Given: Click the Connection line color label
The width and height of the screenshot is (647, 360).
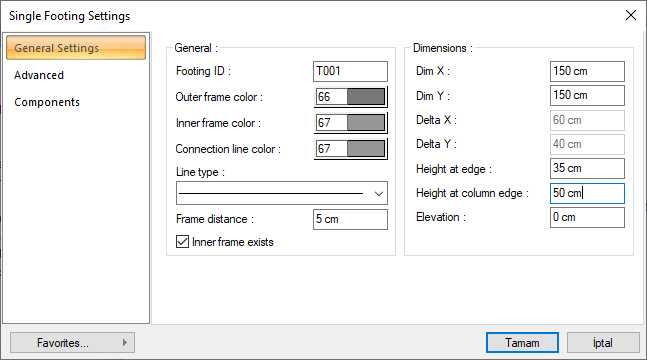Looking at the screenshot, I should click(228, 149).
